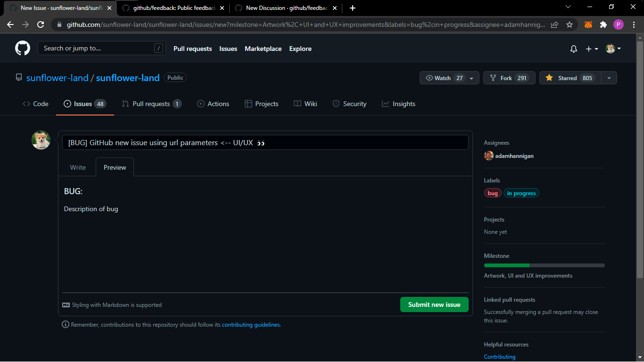Click the Assignees section heading
This screenshot has width=644, height=362.
496,143
